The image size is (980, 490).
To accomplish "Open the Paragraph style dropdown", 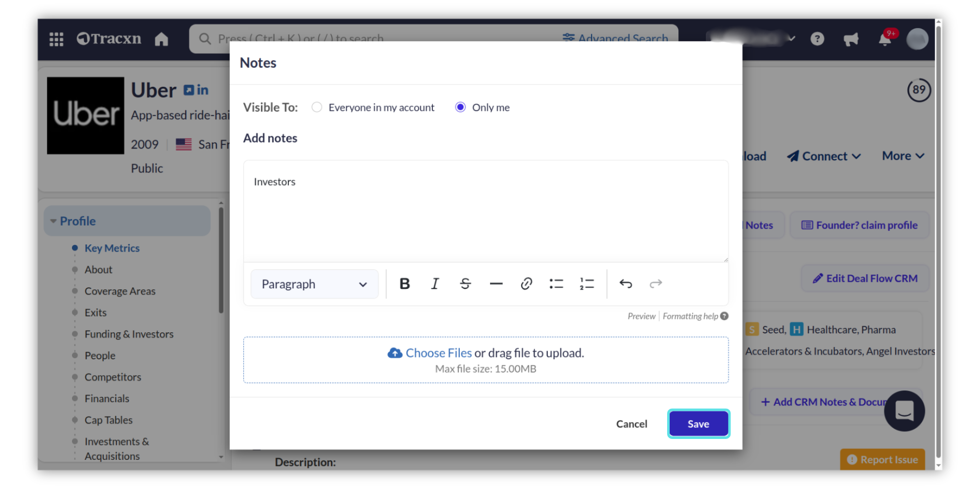I will [314, 284].
